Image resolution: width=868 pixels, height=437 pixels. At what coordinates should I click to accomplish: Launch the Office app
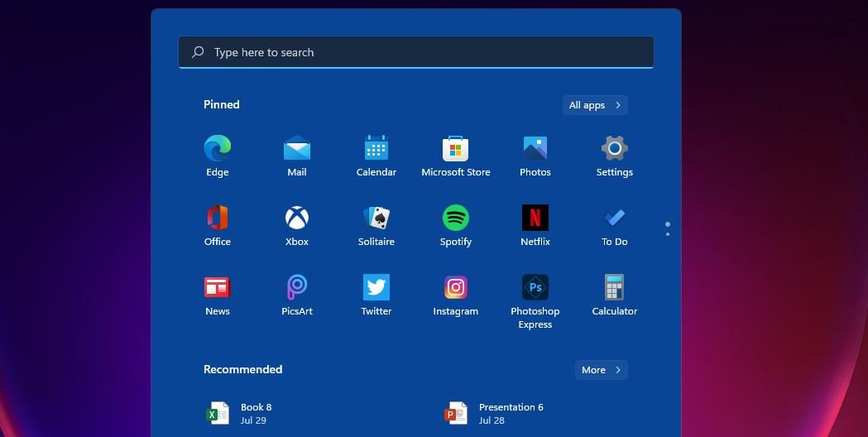pos(218,225)
